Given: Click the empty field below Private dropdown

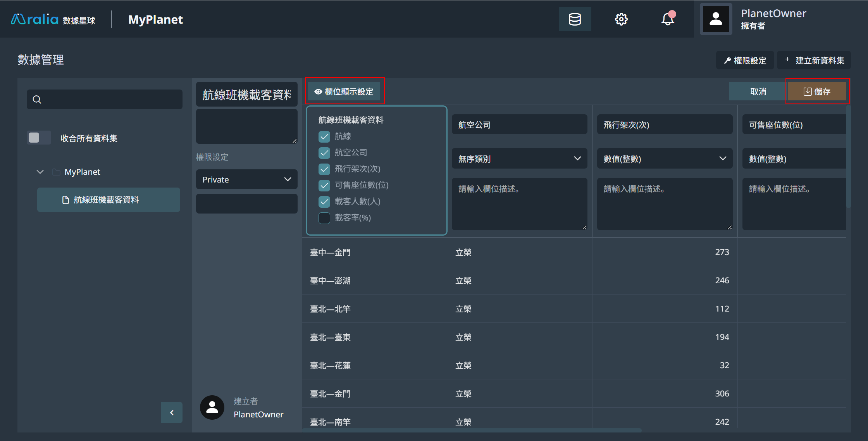Looking at the screenshot, I should point(247,203).
